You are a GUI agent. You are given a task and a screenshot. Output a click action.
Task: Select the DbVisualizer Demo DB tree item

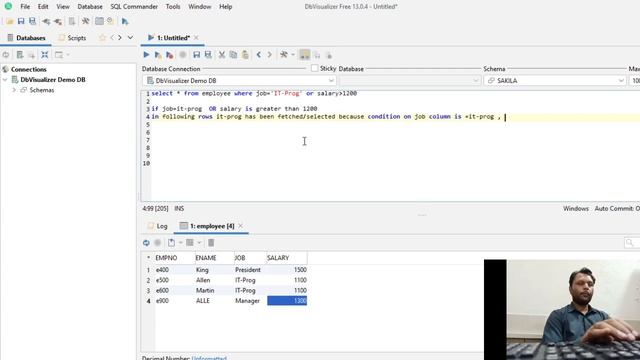(x=53, y=80)
